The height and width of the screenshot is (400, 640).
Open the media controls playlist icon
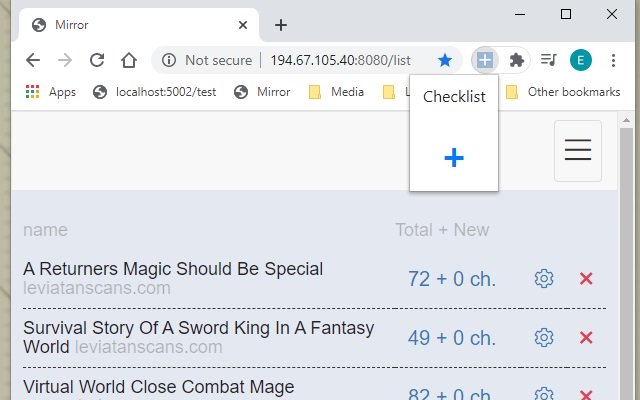click(x=549, y=60)
